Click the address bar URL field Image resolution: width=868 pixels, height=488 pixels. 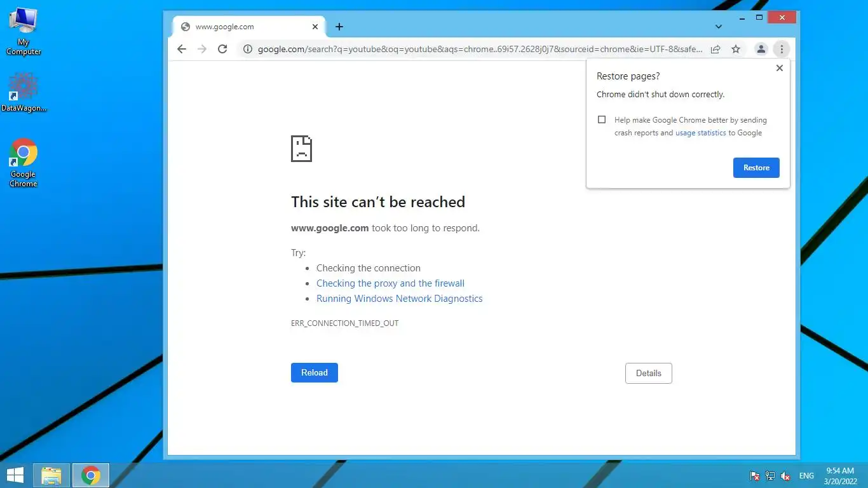coord(480,49)
